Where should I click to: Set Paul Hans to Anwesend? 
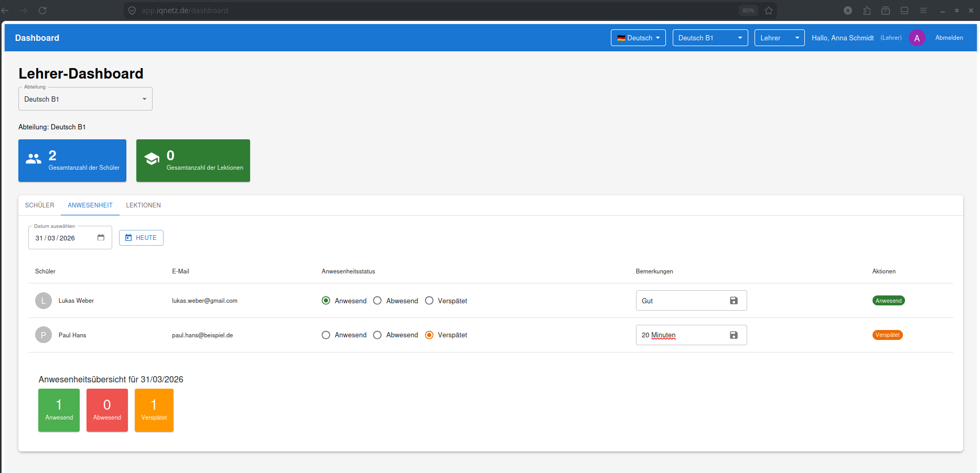(326, 335)
